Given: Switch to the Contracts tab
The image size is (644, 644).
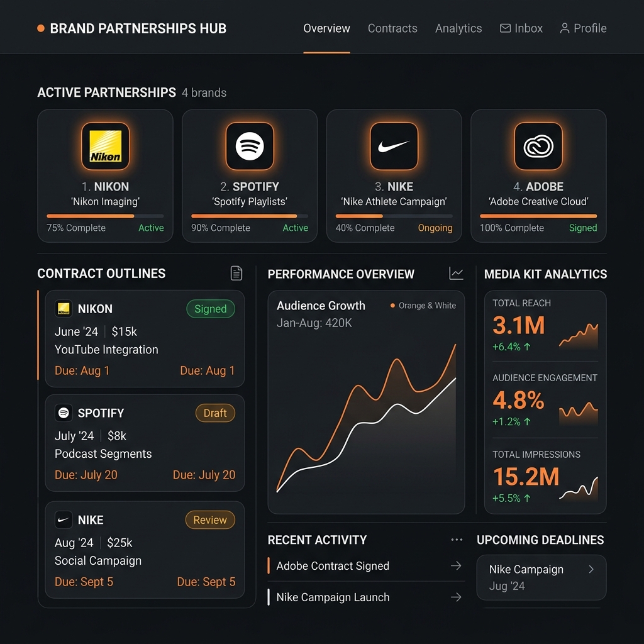Looking at the screenshot, I should [392, 28].
